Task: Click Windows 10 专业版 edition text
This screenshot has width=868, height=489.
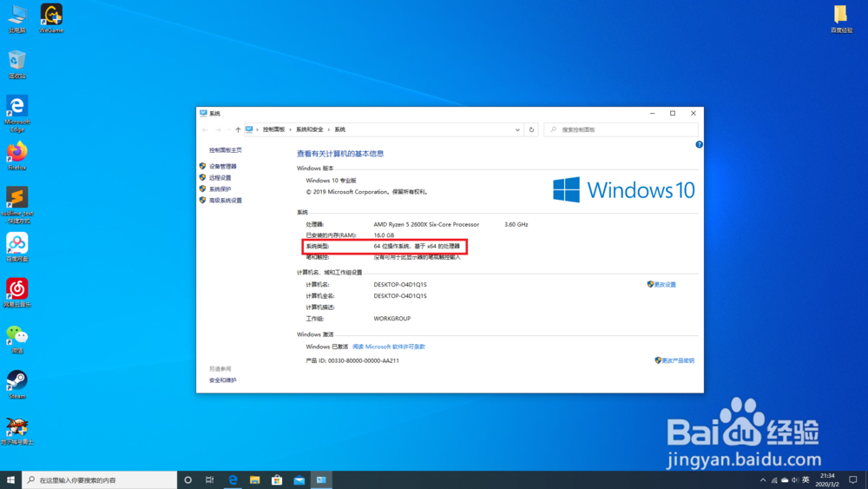Action: point(331,181)
